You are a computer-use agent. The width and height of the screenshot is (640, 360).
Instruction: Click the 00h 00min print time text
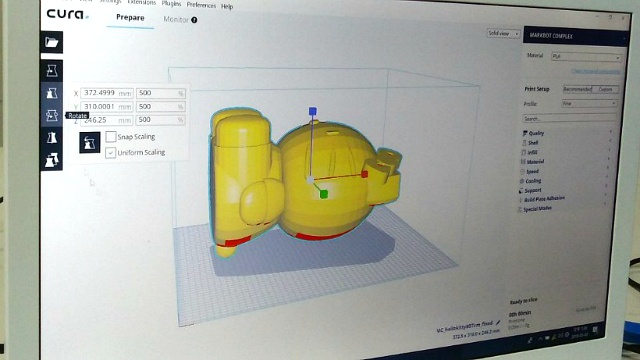[x=520, y=313]
